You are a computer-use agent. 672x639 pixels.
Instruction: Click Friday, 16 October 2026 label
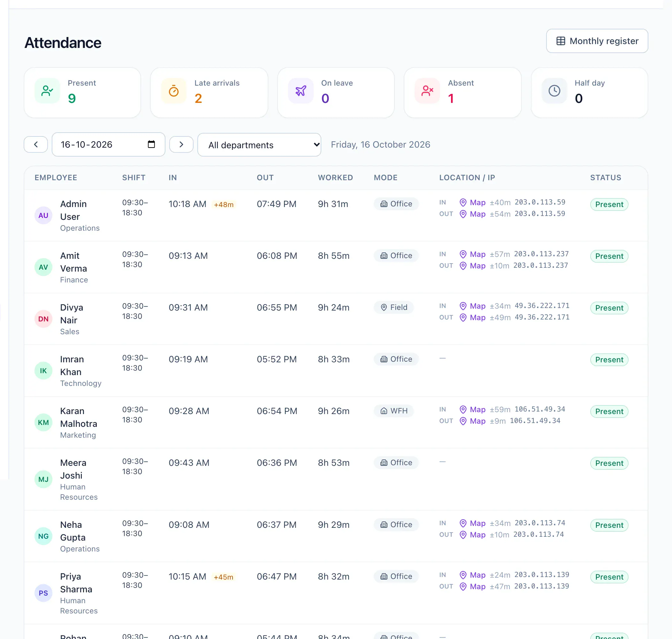pos(380,144)
